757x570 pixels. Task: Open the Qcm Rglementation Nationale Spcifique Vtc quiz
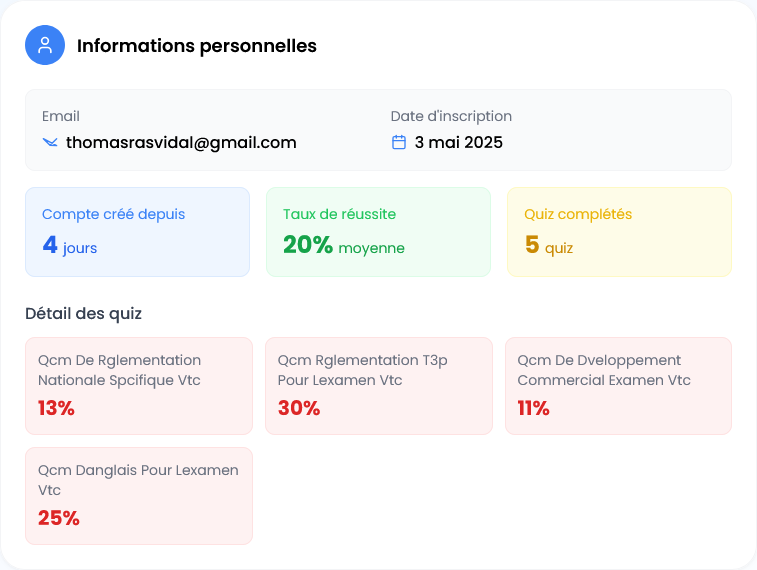[138, 385]
